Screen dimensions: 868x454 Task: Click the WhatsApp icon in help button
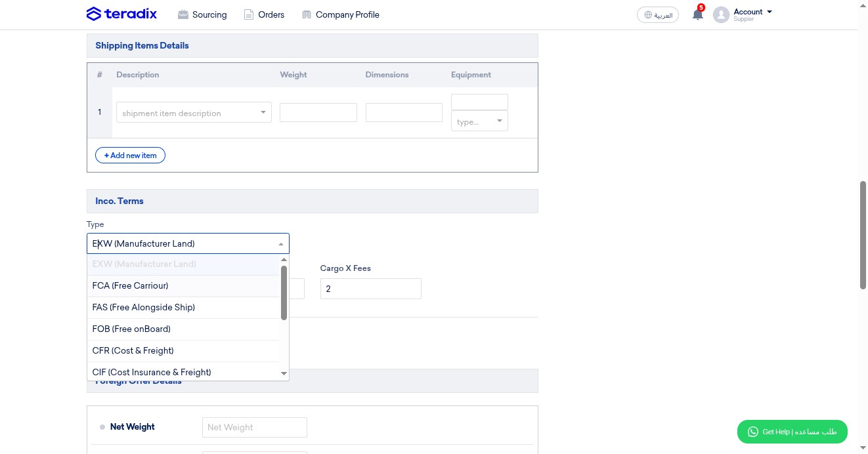point(752,432)
